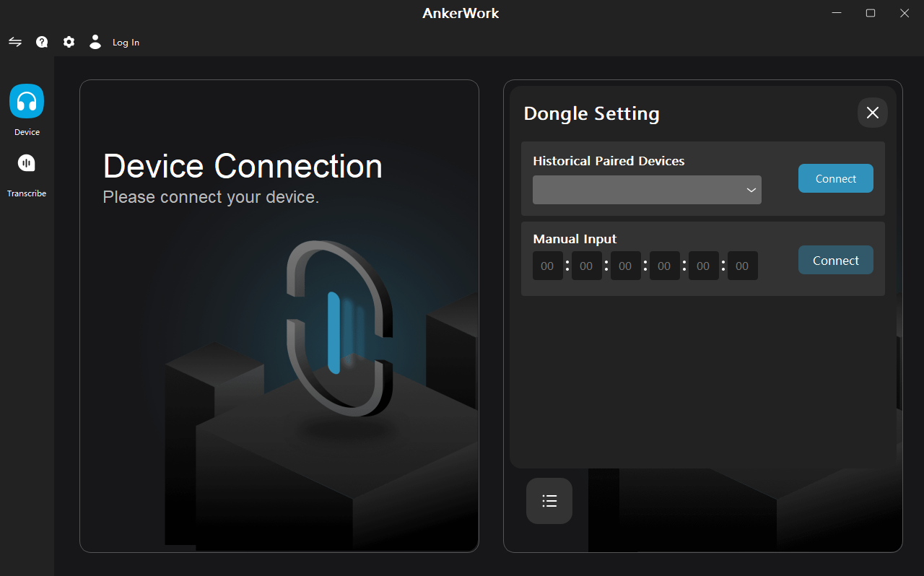Click the Dongle Setting heading
Viewport: 924px width, 576px height.
[591, 113]
